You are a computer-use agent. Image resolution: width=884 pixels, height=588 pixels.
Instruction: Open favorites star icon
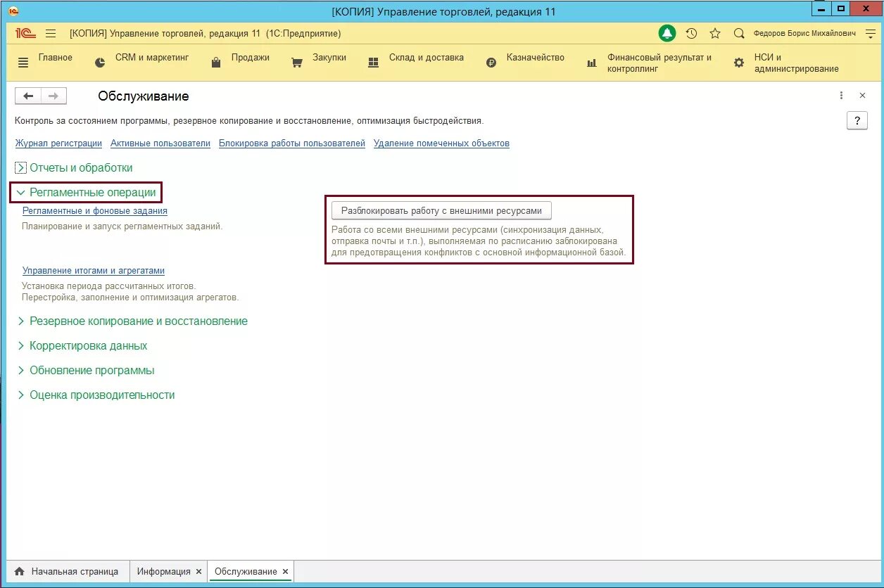[715, 33]
